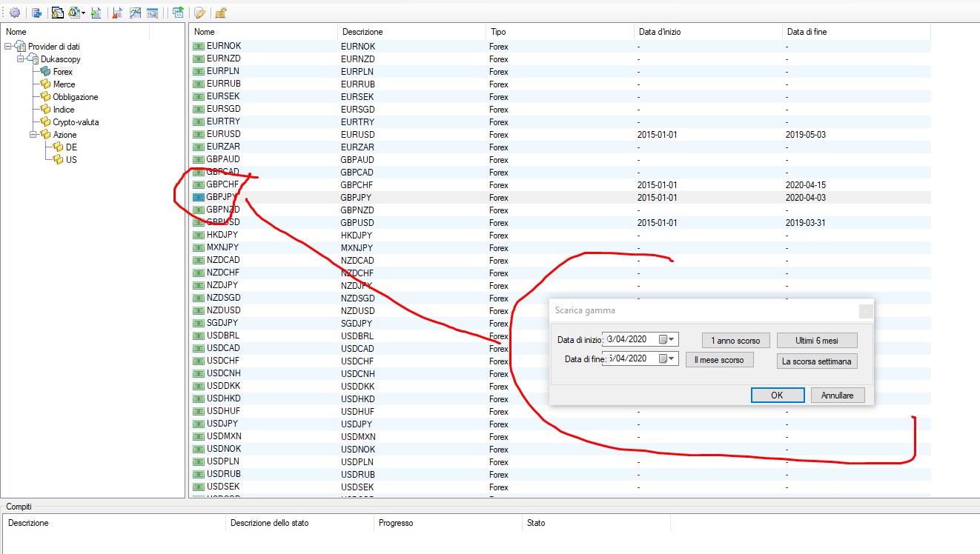Click the banknote icon beside USDHKD
The image size is (980, 554).
(198, 398)
